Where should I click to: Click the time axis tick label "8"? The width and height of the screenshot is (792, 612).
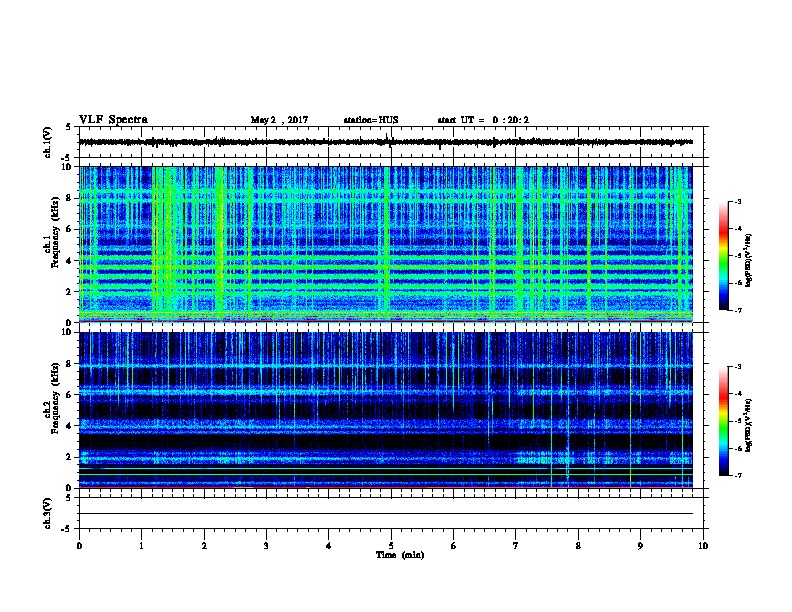tap(578, 546)
